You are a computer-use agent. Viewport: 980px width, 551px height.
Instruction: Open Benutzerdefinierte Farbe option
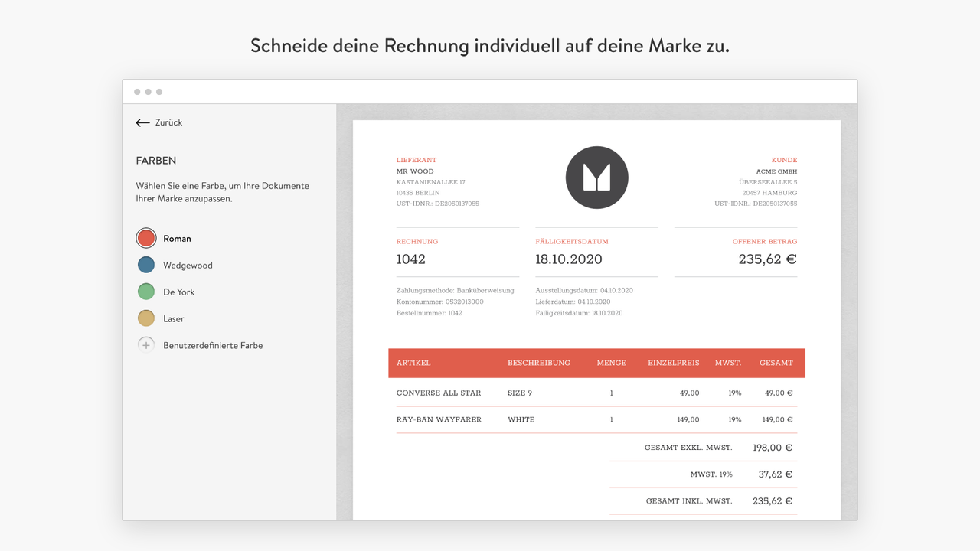click(213, 346)
